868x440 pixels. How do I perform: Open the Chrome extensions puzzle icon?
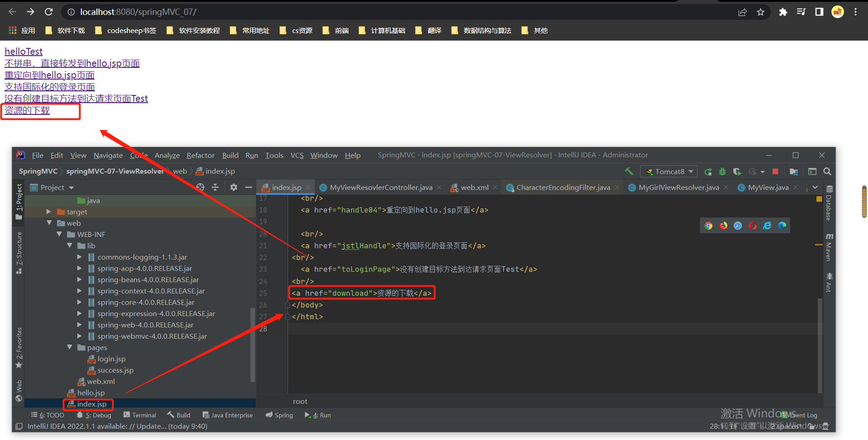(783, 12)
